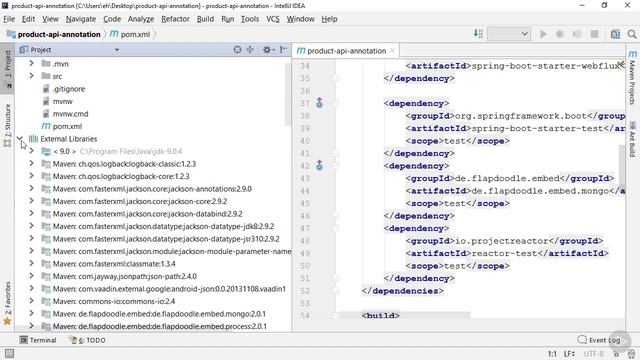Click the Collapse All icon in Project panel
Screen dimensions: 640x360
click(x=250, y=49)
